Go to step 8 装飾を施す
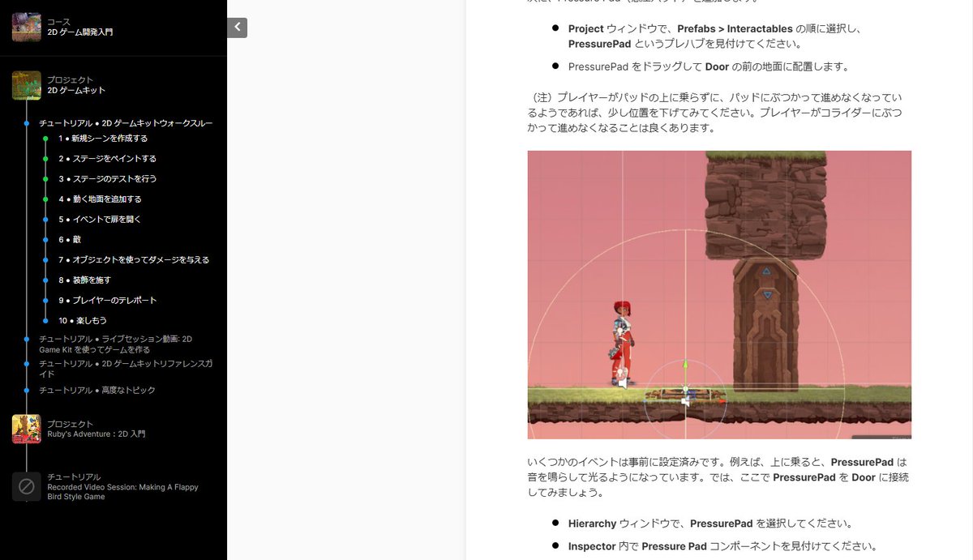The width and height of the screenshot is (973, 560). tap(84, 280)
